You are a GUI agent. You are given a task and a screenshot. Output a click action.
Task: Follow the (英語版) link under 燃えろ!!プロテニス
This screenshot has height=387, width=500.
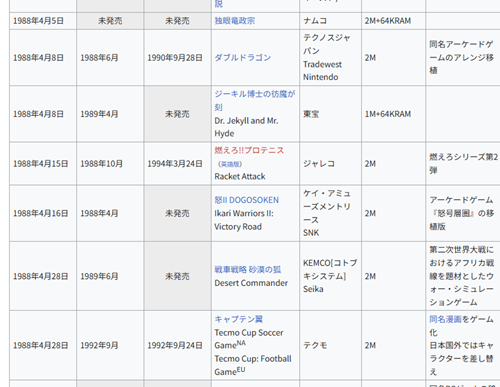coord(230,164)
